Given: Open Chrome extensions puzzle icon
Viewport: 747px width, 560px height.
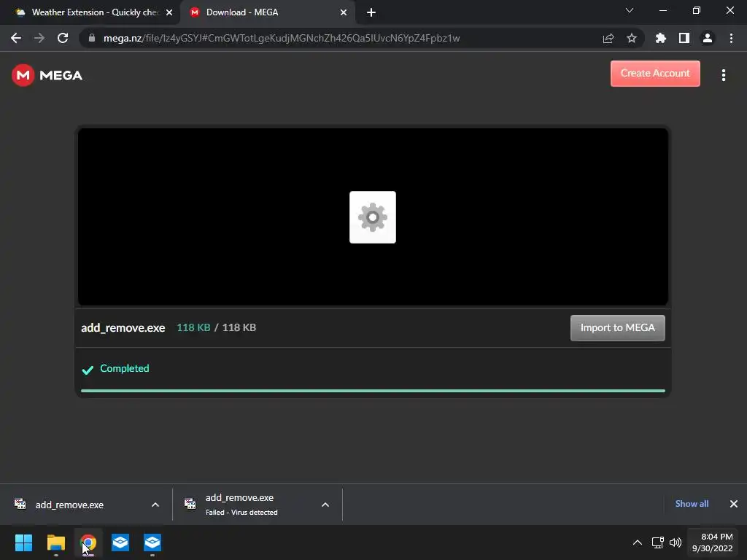Looking at the screenshot, I should [x=661, y=38].
